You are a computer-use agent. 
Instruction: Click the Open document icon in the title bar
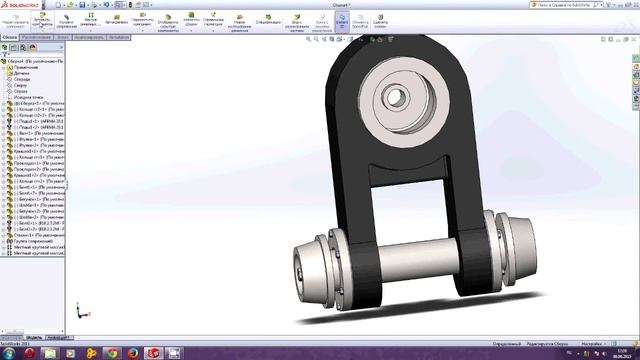(70, 5)
